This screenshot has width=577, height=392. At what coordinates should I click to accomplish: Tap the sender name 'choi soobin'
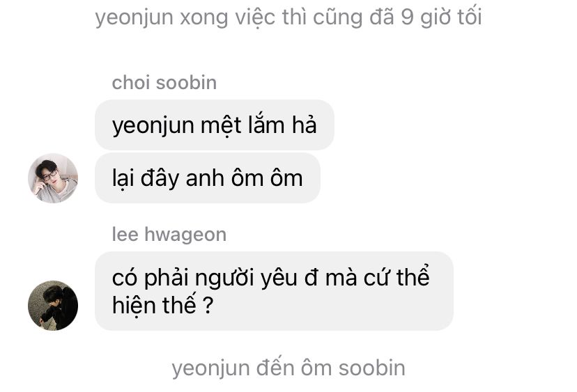(x=164, y=82)
